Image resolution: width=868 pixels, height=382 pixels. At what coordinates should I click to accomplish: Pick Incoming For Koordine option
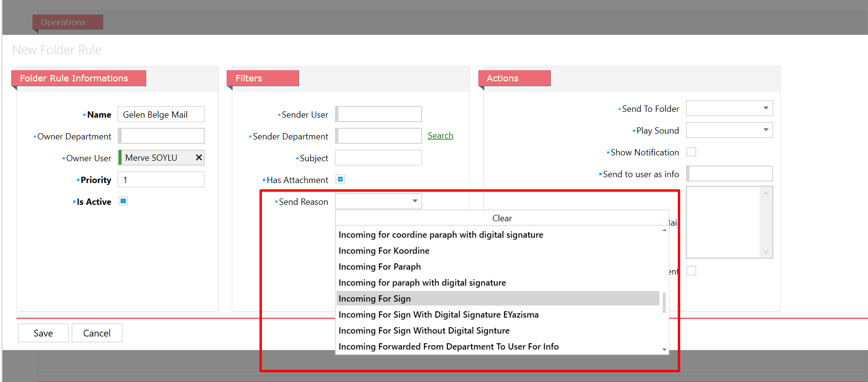pyautogui.click(x=384, y=251)
